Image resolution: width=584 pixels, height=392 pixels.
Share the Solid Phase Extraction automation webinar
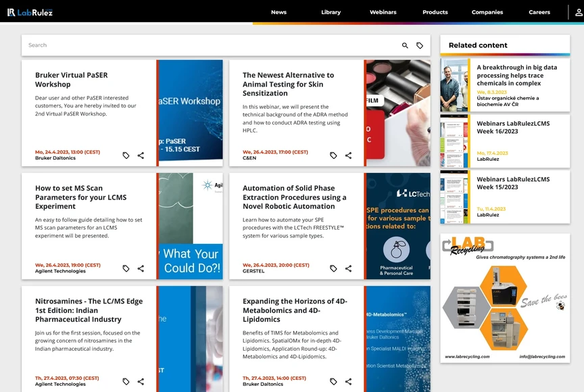point(348,268)
